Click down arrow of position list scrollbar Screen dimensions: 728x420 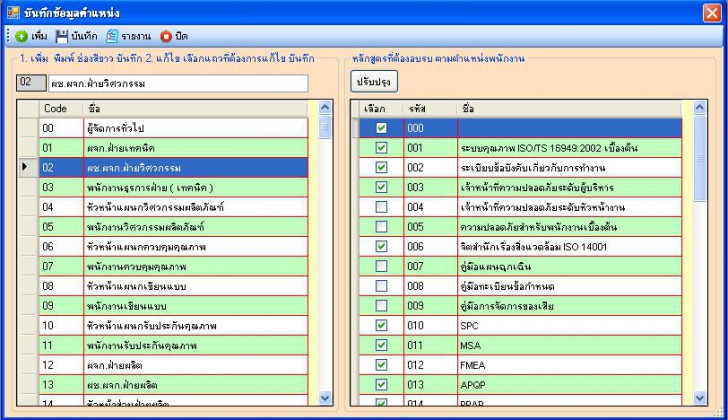coord(325,398)
